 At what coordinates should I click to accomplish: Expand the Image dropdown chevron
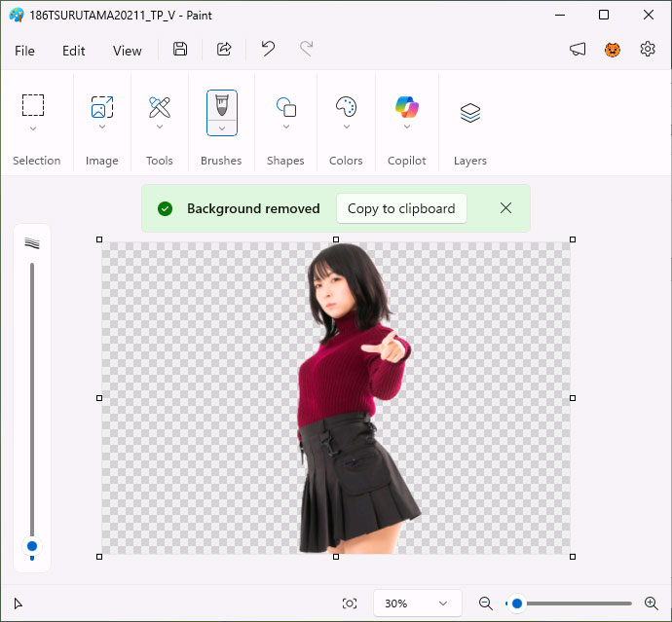pos(102,127)
